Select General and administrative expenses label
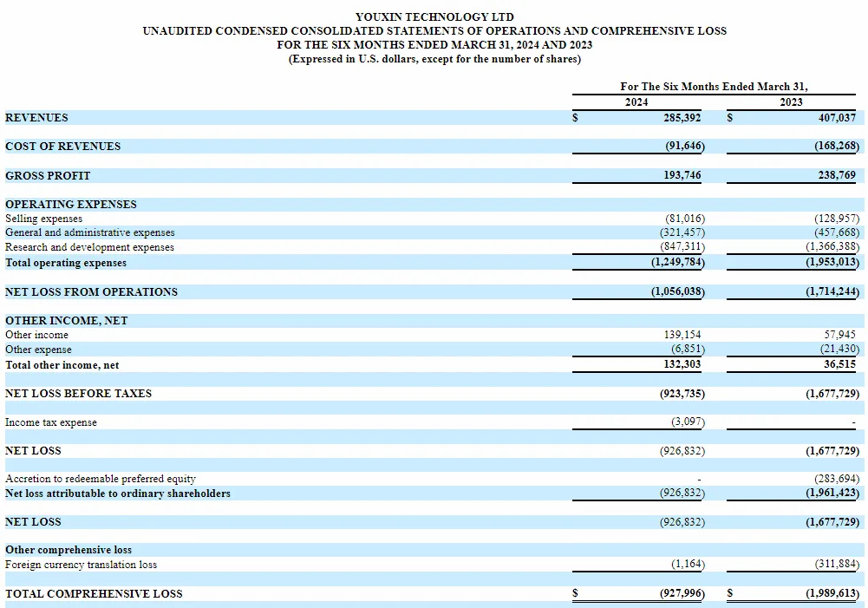Screen dimensions: 868x608 [x=89, y=232]
